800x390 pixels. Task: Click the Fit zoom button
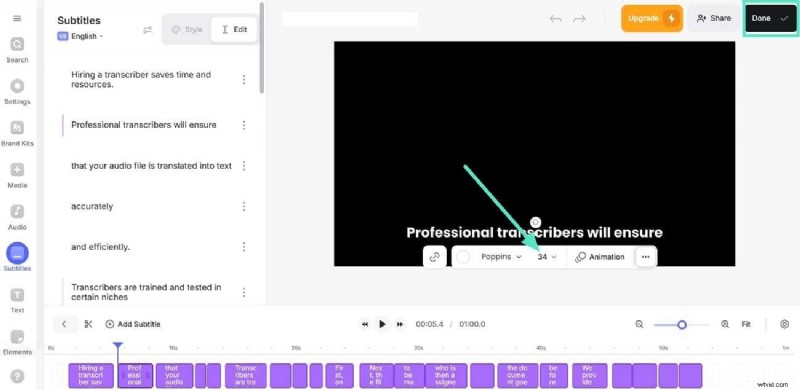(746, 324)
